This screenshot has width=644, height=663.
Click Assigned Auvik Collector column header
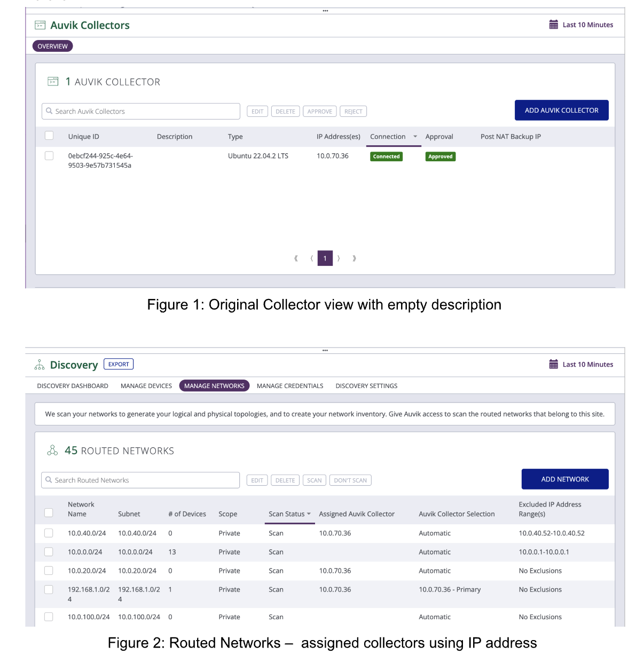click(x=357, y=514)
